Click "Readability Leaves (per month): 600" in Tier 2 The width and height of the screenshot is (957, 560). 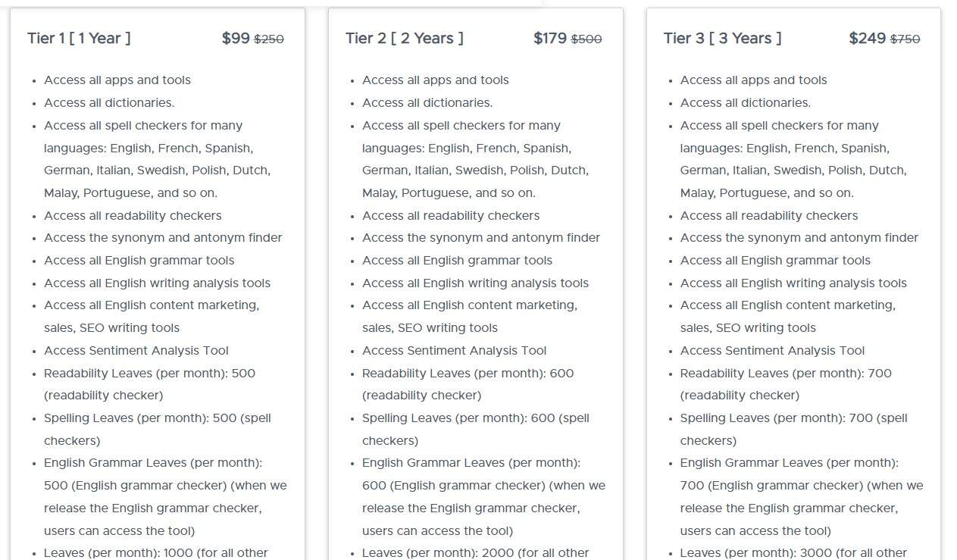click(468, 373)
